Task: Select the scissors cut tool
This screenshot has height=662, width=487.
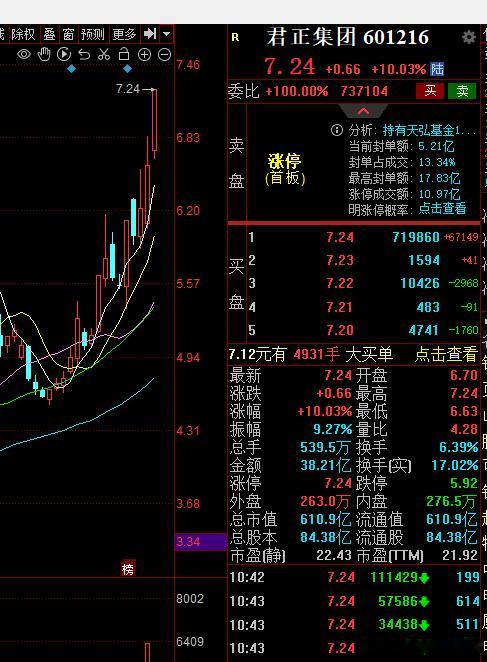Action: [104, 54]
